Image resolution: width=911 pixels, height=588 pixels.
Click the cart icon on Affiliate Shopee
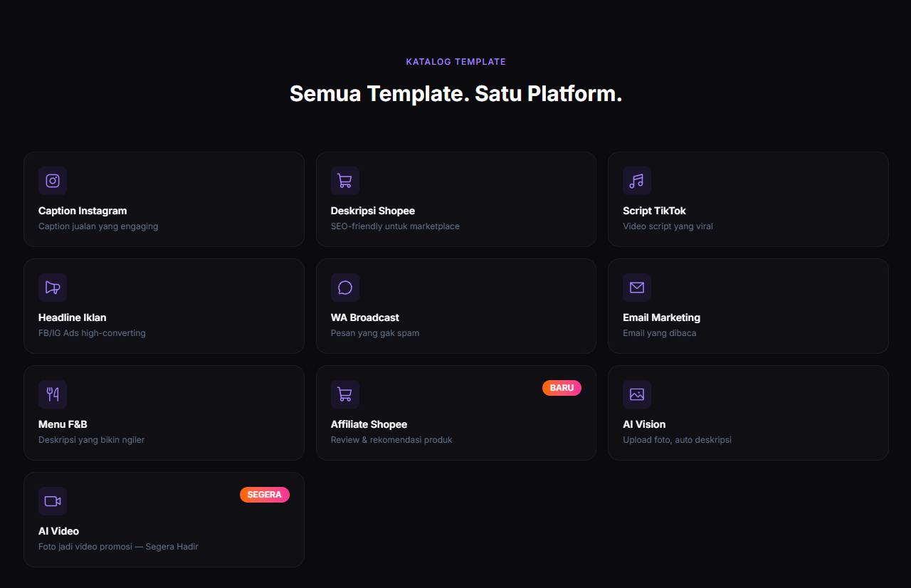point(345,394)
